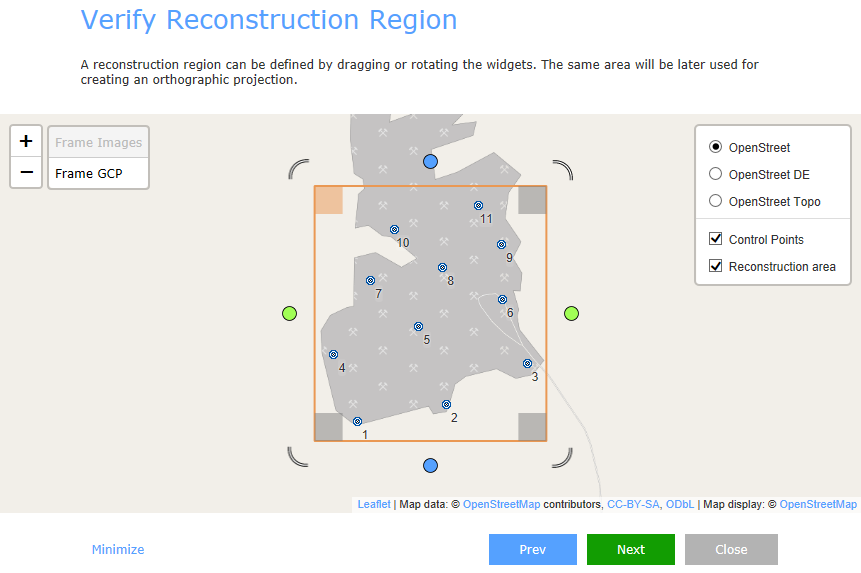Select the OpenStreet DE base layer
Viewport: 861px width, 573px height.
click(715, 174)
